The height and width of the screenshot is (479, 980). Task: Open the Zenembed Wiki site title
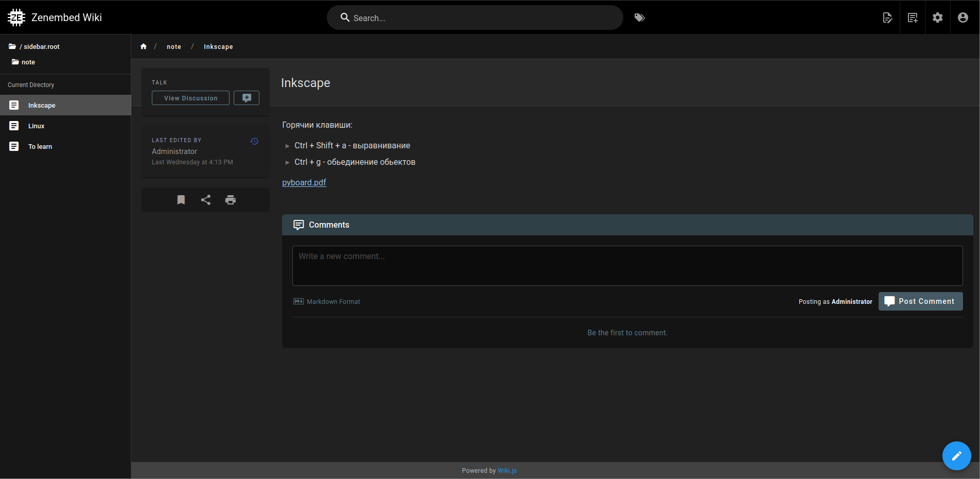[x=66, y=18]
